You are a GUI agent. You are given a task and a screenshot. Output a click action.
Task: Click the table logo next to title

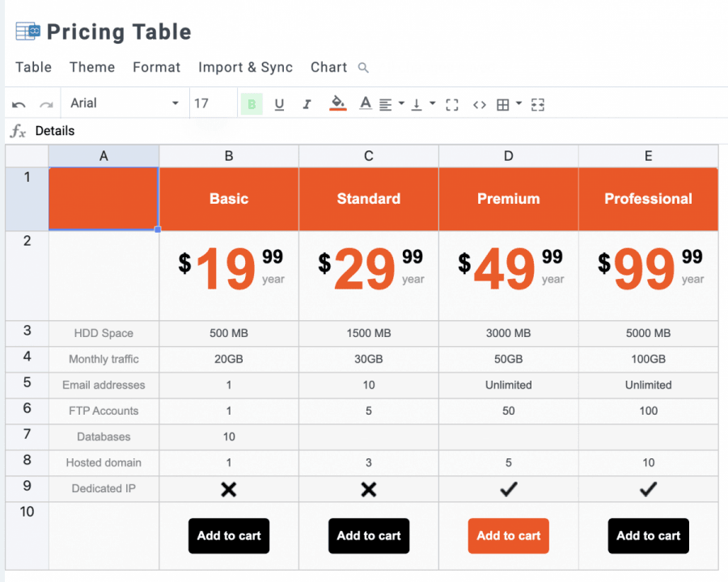pos(28,32)
